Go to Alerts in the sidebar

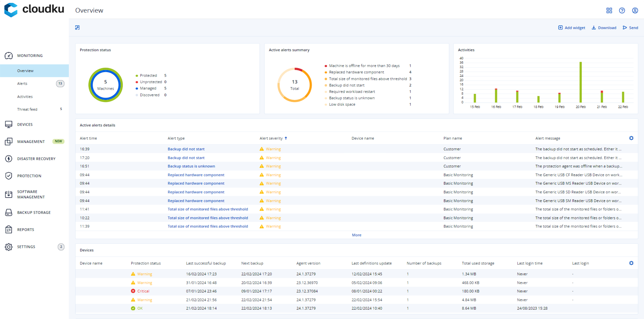click(x=22, y=84)
